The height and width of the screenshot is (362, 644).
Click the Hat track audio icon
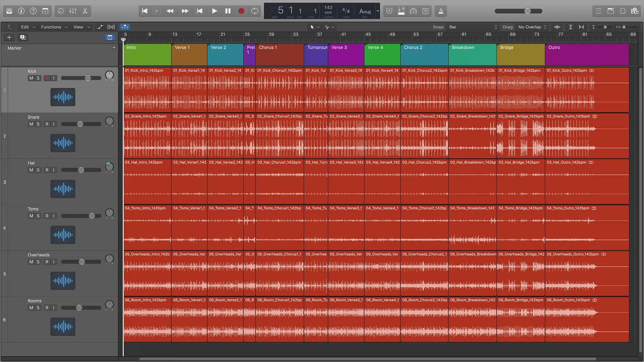(x=63, y=189)
